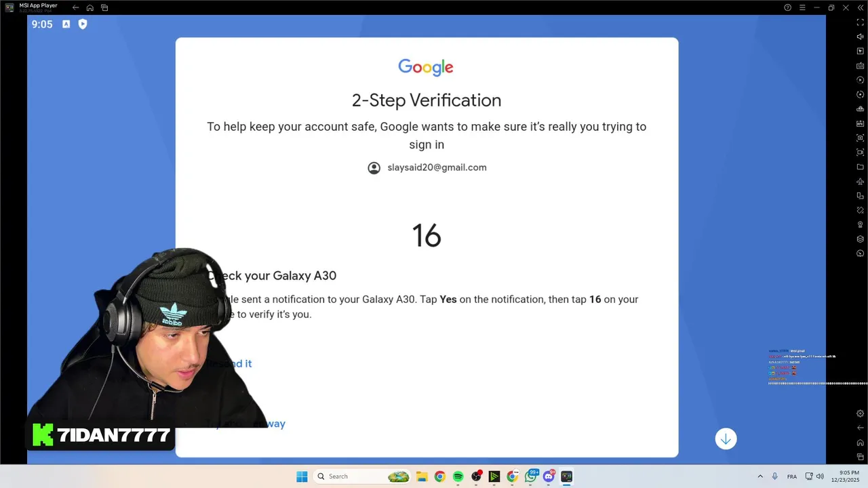Open the media folder sidebar icon
Image resolution: width=868 pixels, height=488 pixels.
pos(860,167)
